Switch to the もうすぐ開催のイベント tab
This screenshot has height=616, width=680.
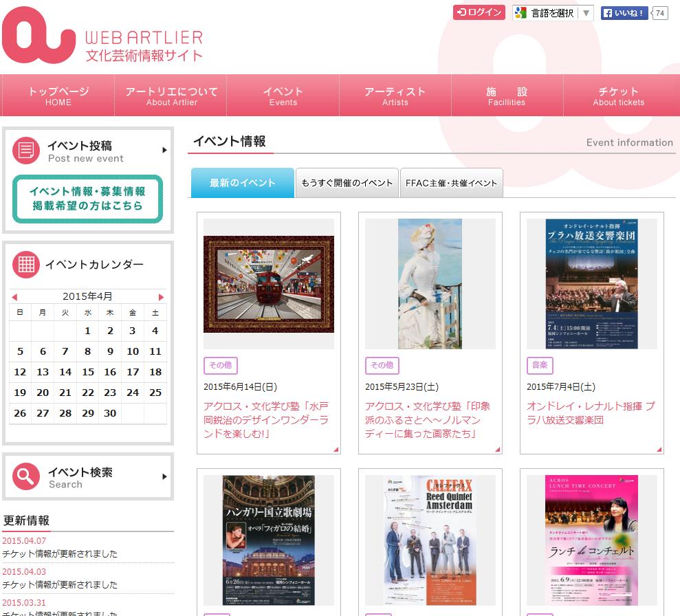coord(347,183)
